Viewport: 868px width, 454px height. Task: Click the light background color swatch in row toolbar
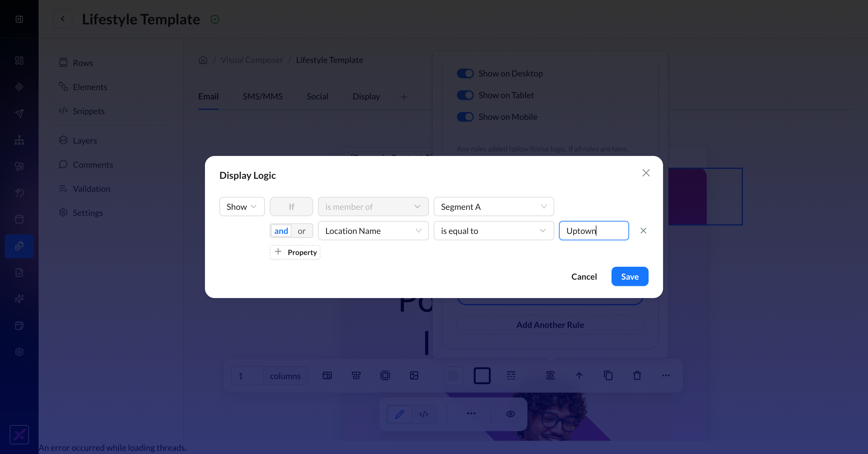point(453,376)
